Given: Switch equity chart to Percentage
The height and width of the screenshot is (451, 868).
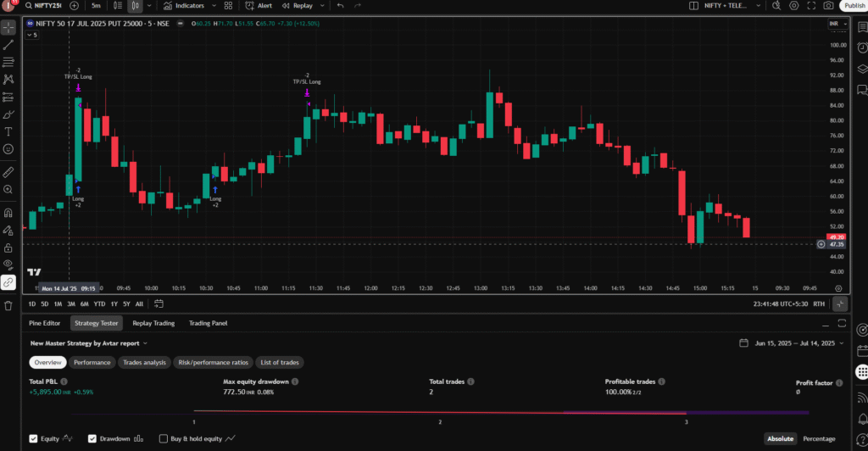Looking at the screenshot, I should click(819, 439).
